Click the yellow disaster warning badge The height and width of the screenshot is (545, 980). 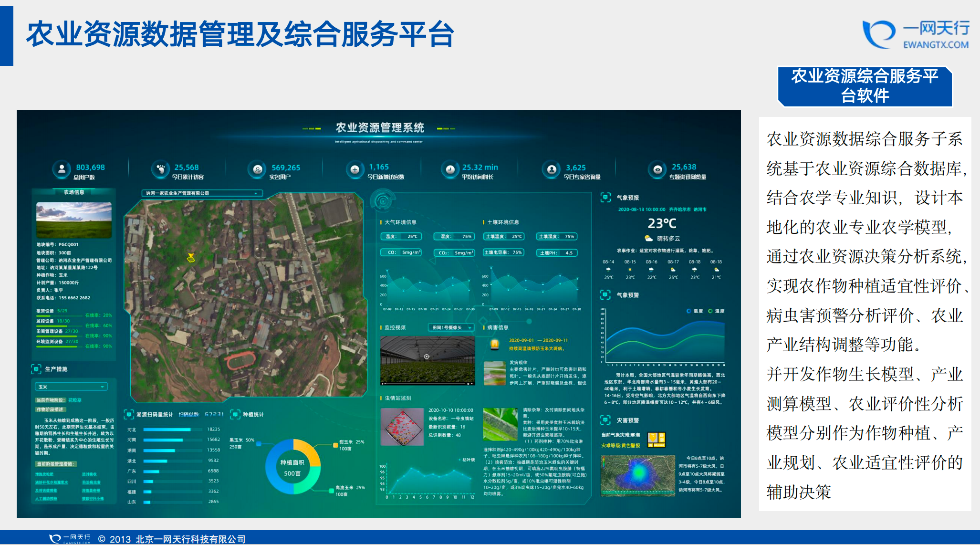[656, 440]
